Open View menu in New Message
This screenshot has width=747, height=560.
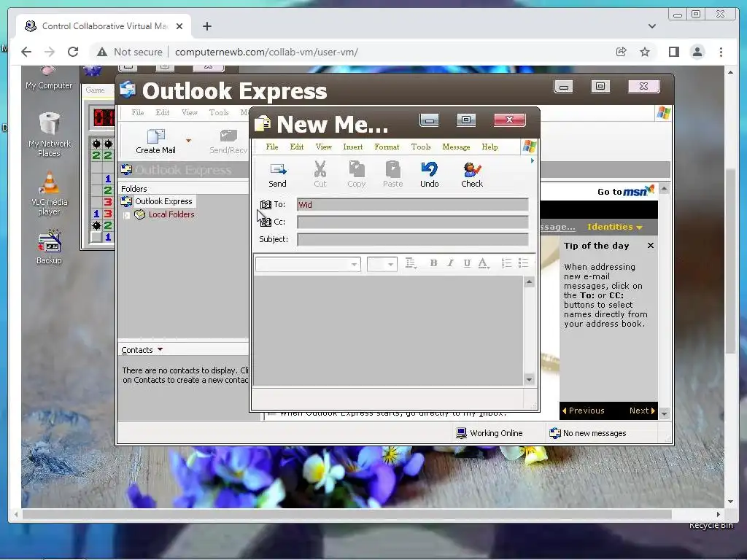pyautogui.click(x=323, y=147)
